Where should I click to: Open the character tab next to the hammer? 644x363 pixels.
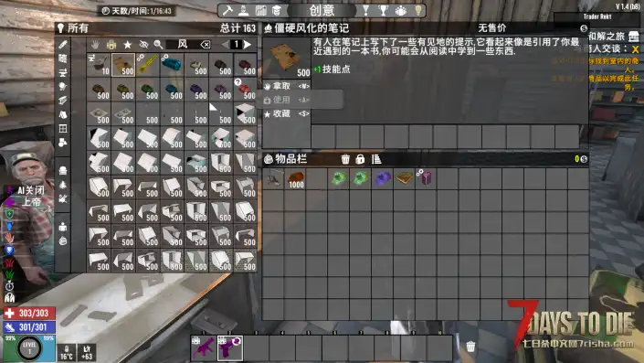click(x=244, y=10)
